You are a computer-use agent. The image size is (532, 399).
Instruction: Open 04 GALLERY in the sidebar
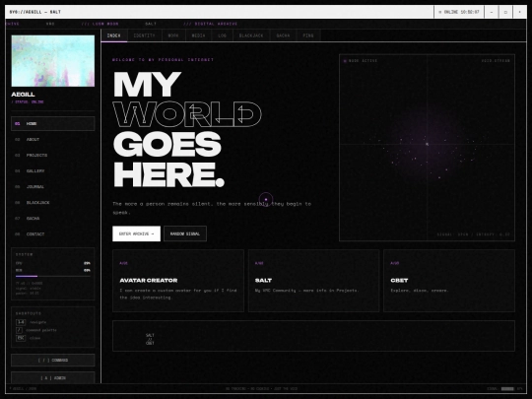pos(53,171)
